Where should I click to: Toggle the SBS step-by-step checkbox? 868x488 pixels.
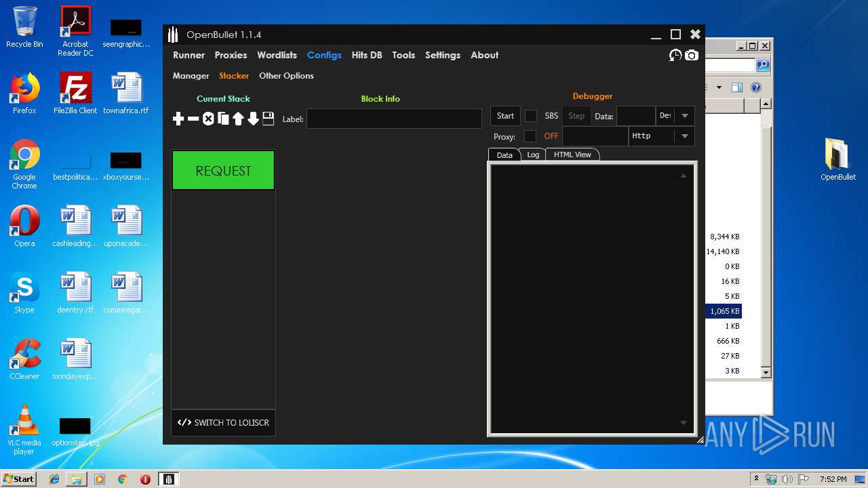531,116
